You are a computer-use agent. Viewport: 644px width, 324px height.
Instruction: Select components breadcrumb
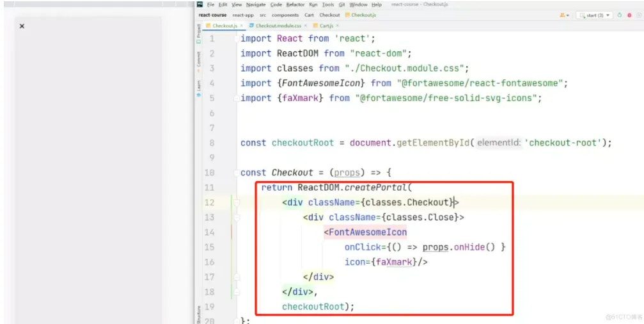click(285, 15)
